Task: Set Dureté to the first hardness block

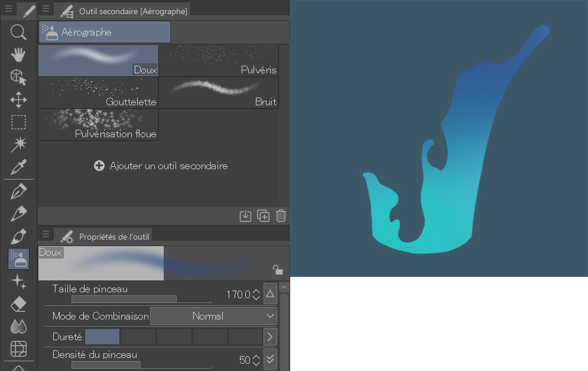Action: [102, 337]
